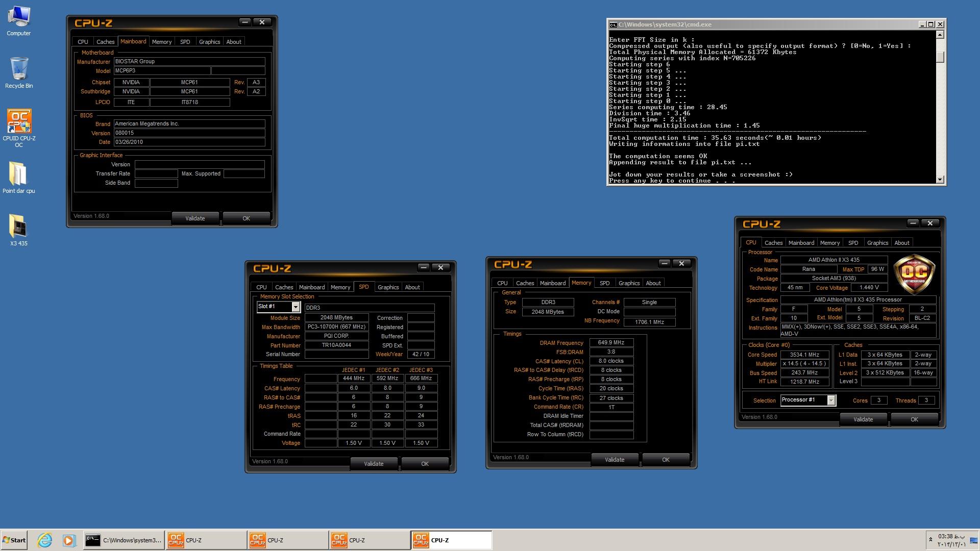
Task: Open Mainboard tab in CPU window
Action: coord(801,243)
